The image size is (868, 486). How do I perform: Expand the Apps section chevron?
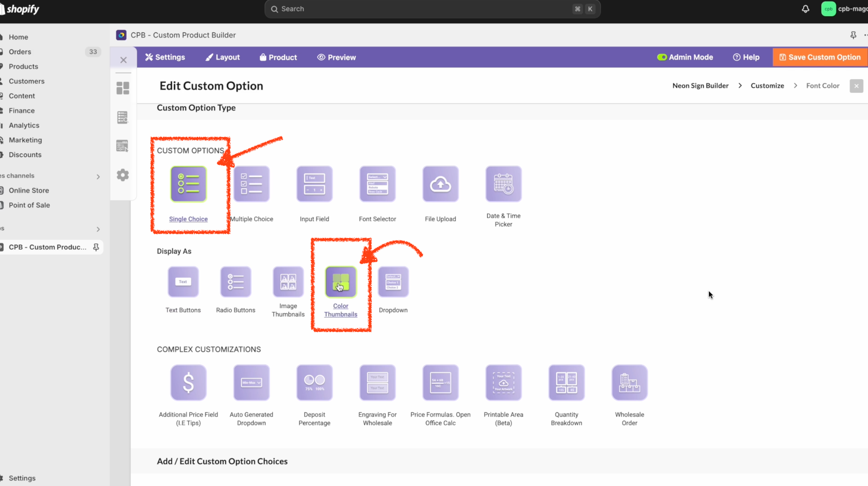pyautogui.click(x=98, y=229)
